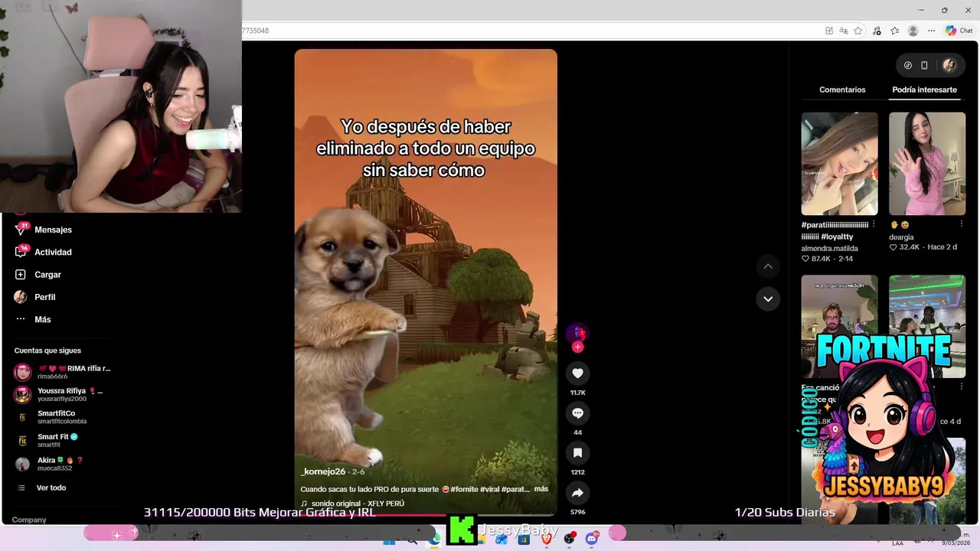Screen dimensions: 980x551
Task: Switch to the Comentarios tab
Action: (842, 90)
